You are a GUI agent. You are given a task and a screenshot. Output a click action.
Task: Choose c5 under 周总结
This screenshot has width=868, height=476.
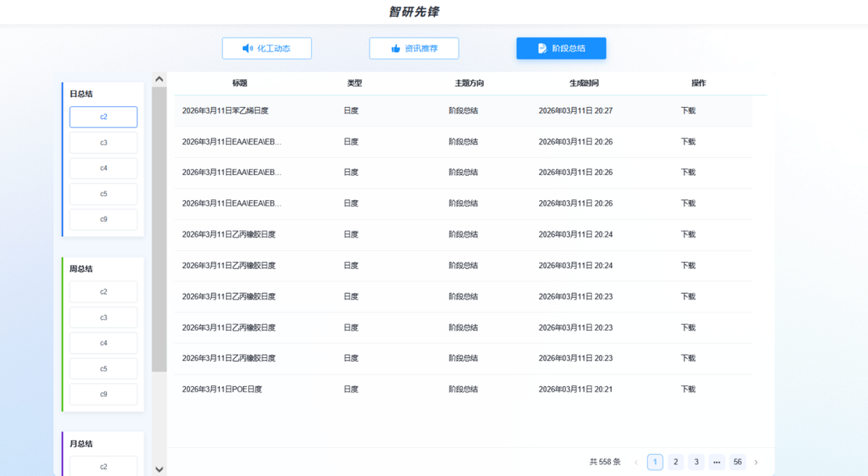point(103,369)
